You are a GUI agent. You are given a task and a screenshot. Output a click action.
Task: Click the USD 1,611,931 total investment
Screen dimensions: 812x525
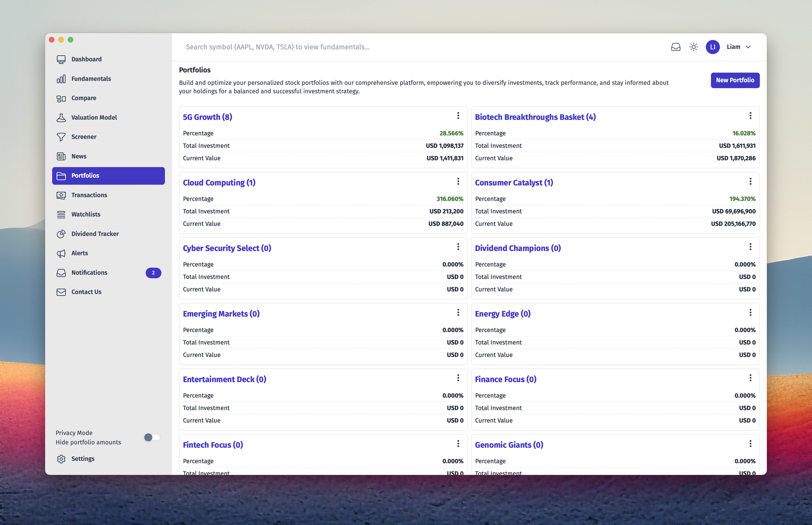click(x=737, y=146)
